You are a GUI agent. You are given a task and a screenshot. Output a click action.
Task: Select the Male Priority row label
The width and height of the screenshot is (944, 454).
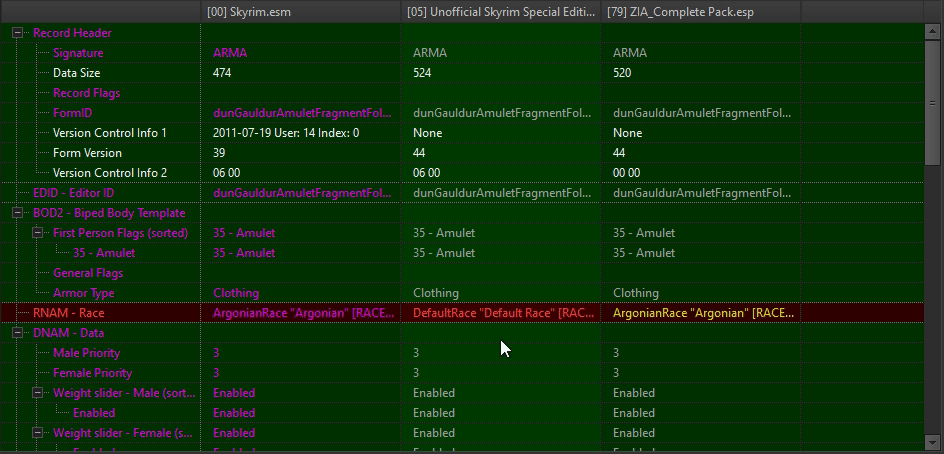(87, 353)
